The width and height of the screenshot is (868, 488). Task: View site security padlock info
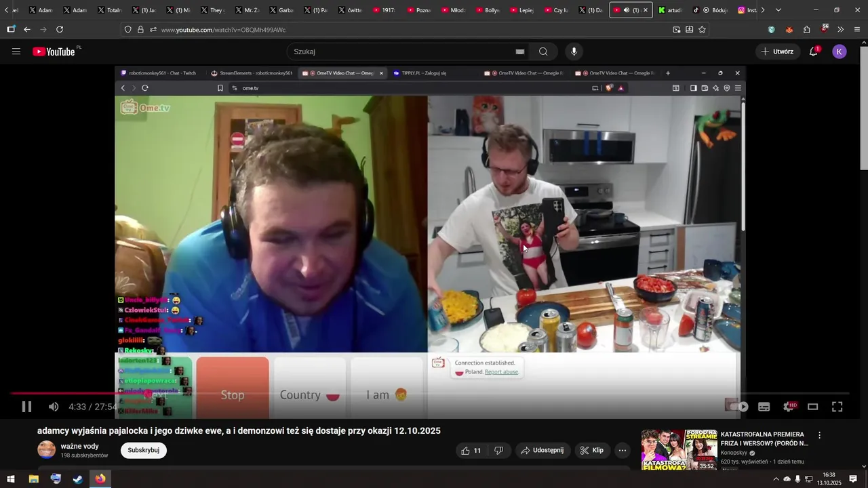click(x=140, y=30)
